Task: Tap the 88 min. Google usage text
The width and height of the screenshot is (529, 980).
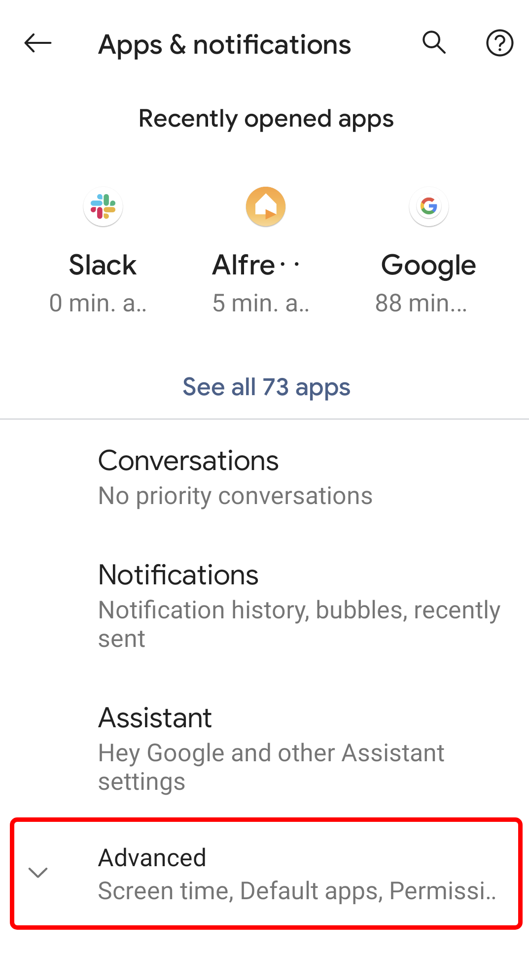Action: [421, 303]
